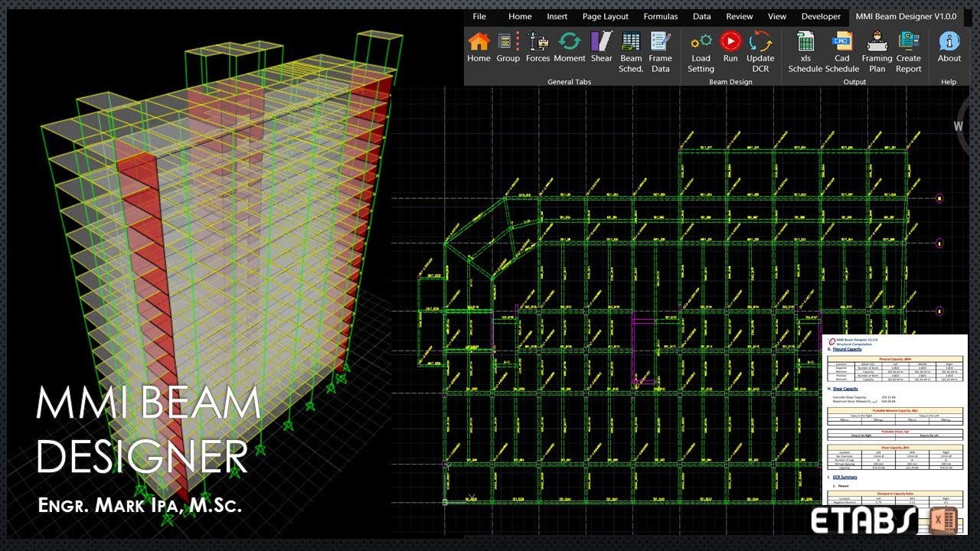The height and width of the screenshot is (551, 980).
Task: Click the Excel logo icon beside ETABS
Action: point(944,520)
